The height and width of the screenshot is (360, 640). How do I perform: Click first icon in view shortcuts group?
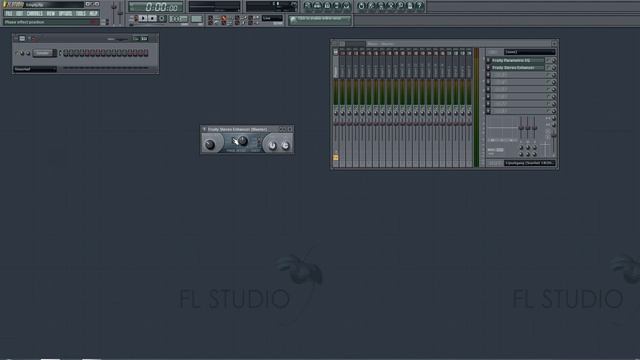[x=308, y=6]
